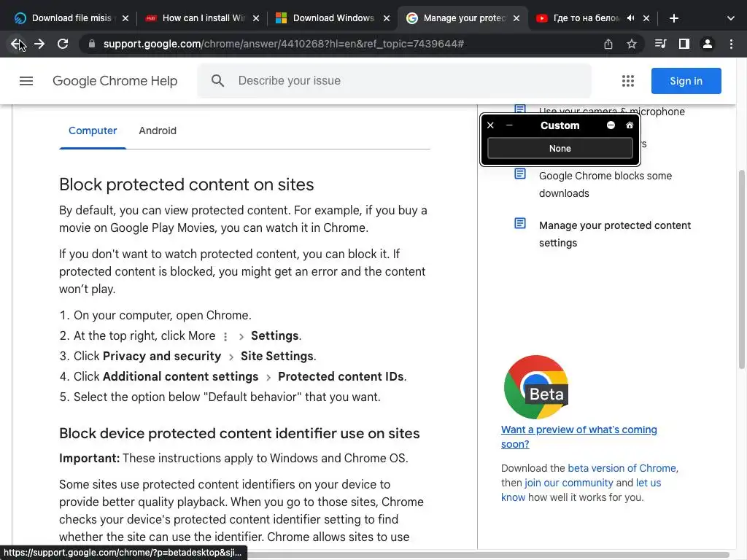
Task: Open the join our community link
Action: (x=569, y=483)
